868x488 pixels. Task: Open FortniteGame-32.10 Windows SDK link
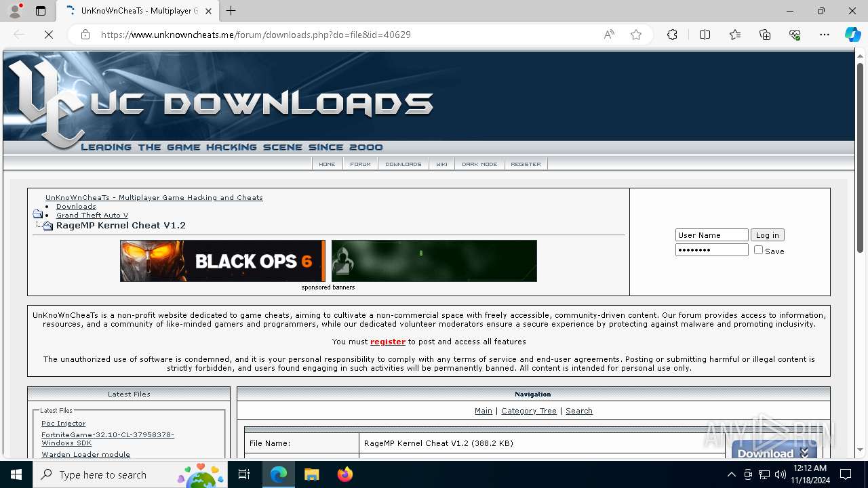[108, 439]
